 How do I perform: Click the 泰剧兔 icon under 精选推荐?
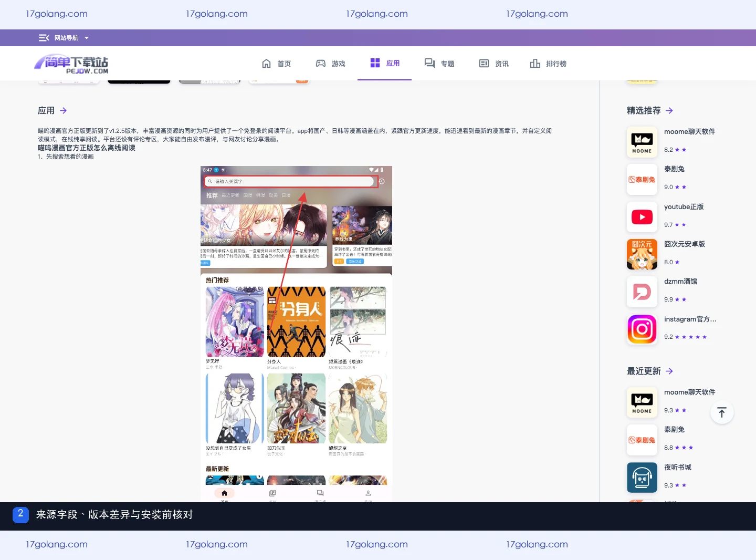tap(642, 180)
